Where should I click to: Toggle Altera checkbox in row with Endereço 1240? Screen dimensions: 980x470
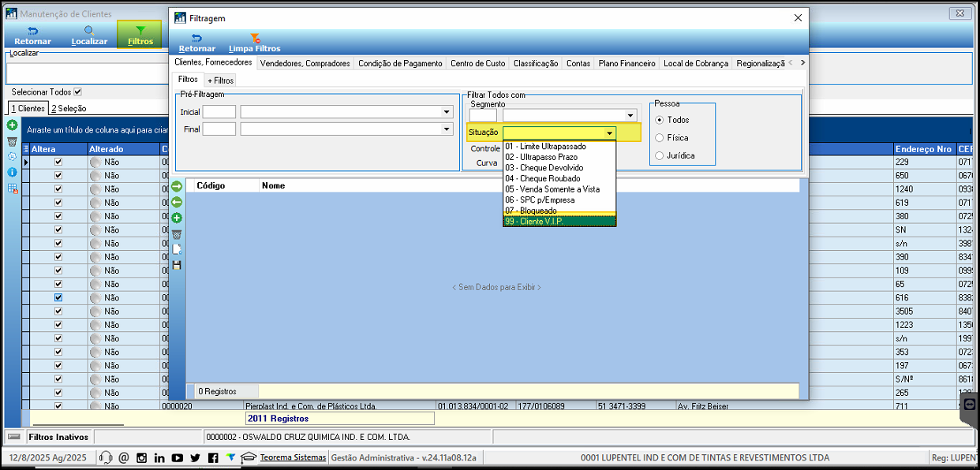pos(58,189)
